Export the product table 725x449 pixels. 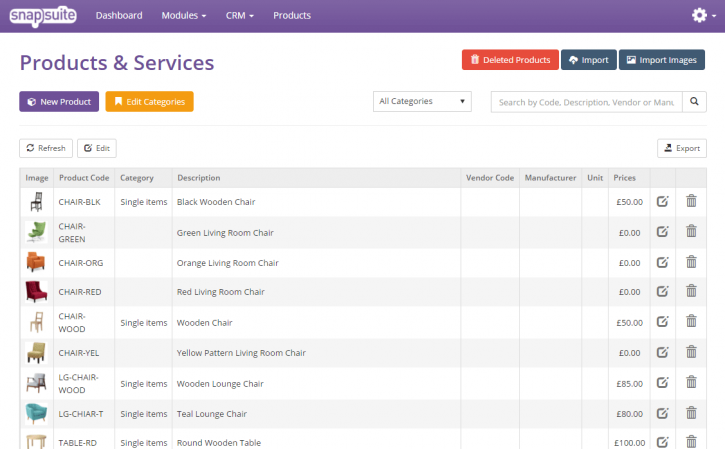point(682,148)
